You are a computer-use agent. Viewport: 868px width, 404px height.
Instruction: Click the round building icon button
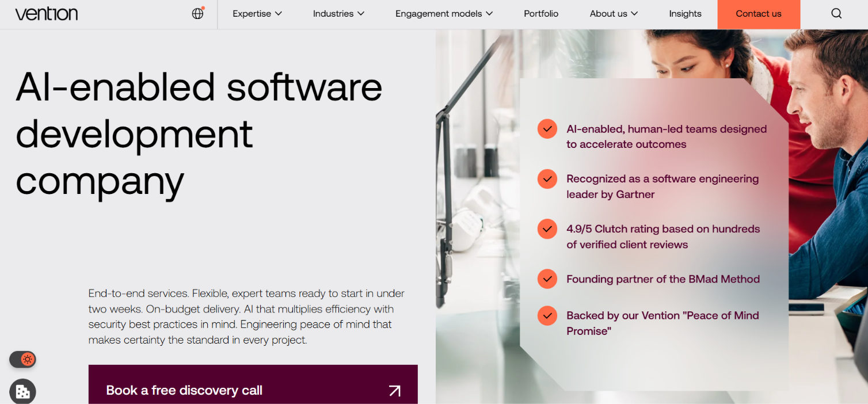click(22, 391)
